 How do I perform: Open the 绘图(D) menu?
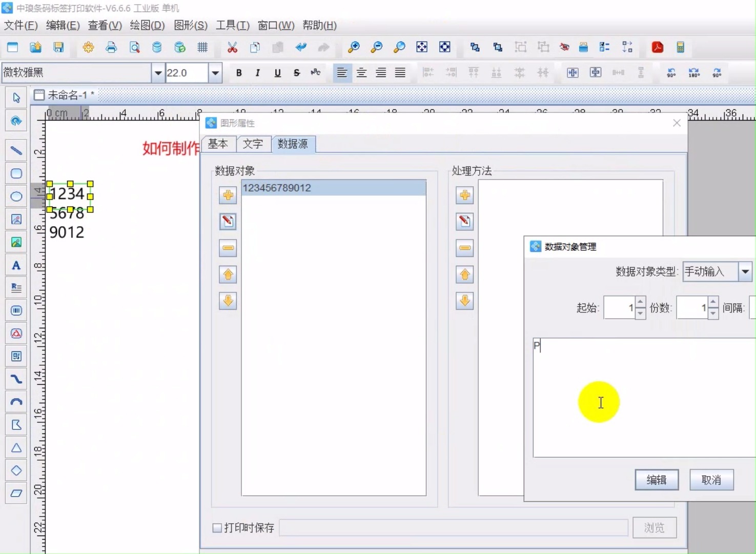point(147,25)
